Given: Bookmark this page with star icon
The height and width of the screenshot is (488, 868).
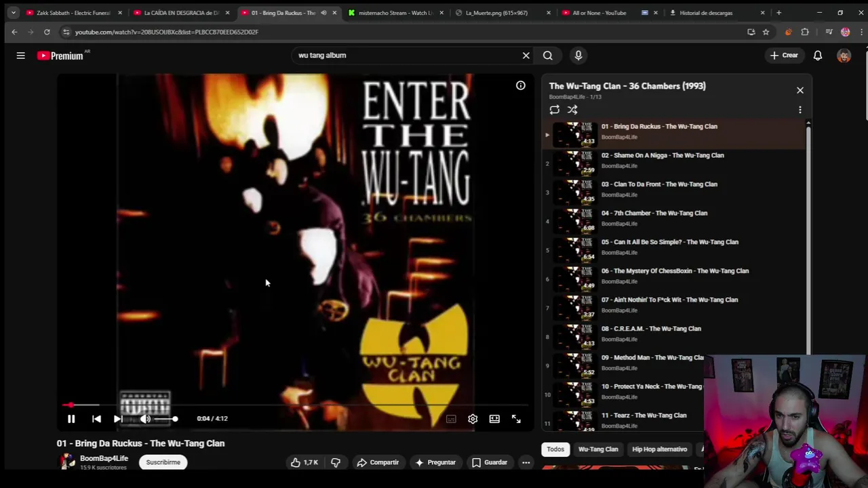Looking at the screenshot, I should [766, 32].
